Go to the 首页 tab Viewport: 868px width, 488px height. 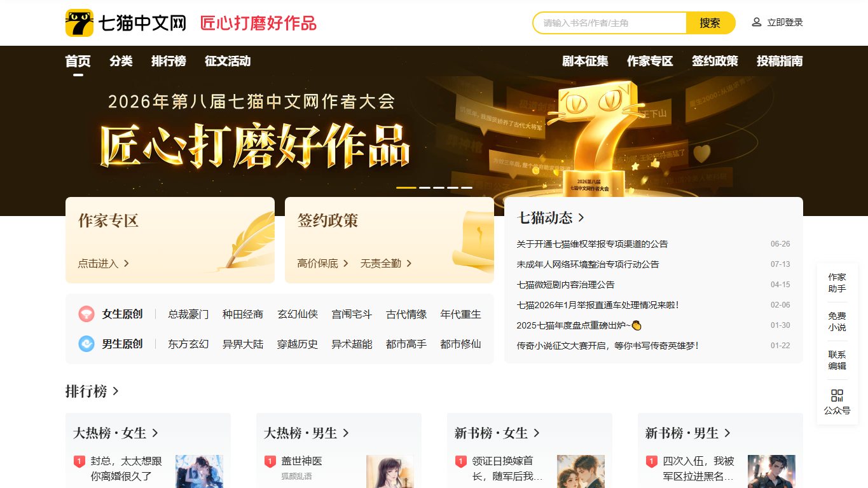click(78, 61)
